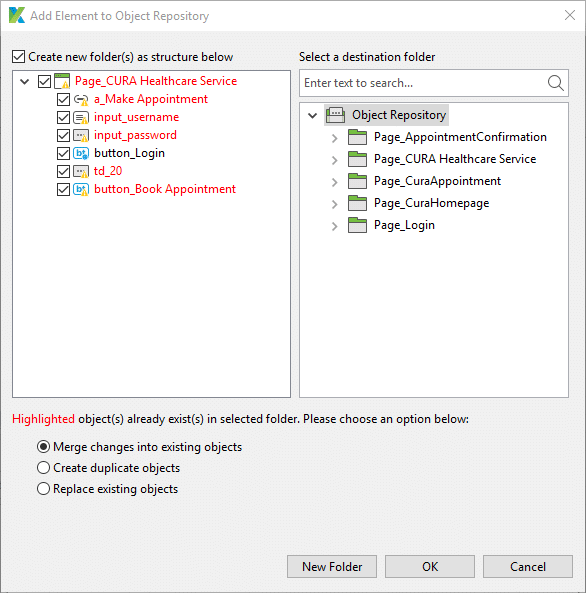Select the a_Make Appointment label
The width and height of the screenshot is (586, 593).
coord(151,99)
